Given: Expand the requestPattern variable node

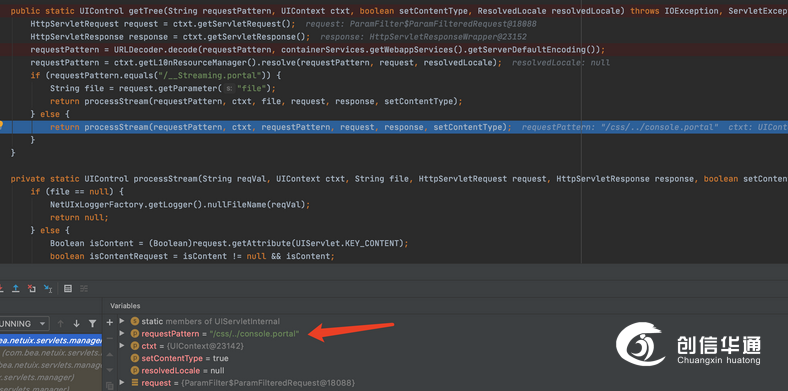Looking at the screenshot, I should coord(122,333).
